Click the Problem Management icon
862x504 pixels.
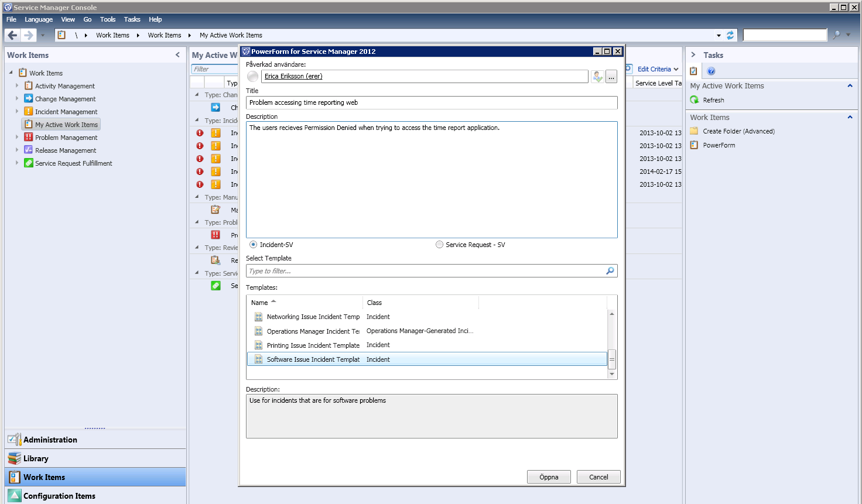point(28,137)
